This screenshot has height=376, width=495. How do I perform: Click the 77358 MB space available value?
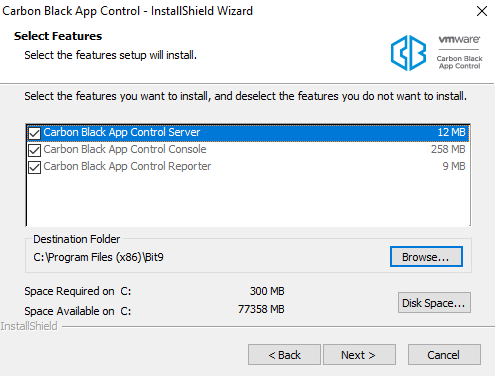(261, 309)
